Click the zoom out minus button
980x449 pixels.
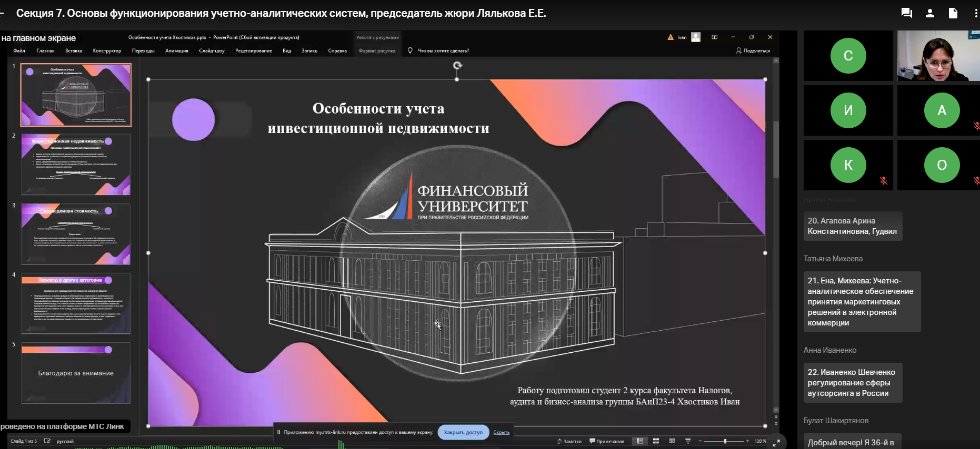(700, 441)
